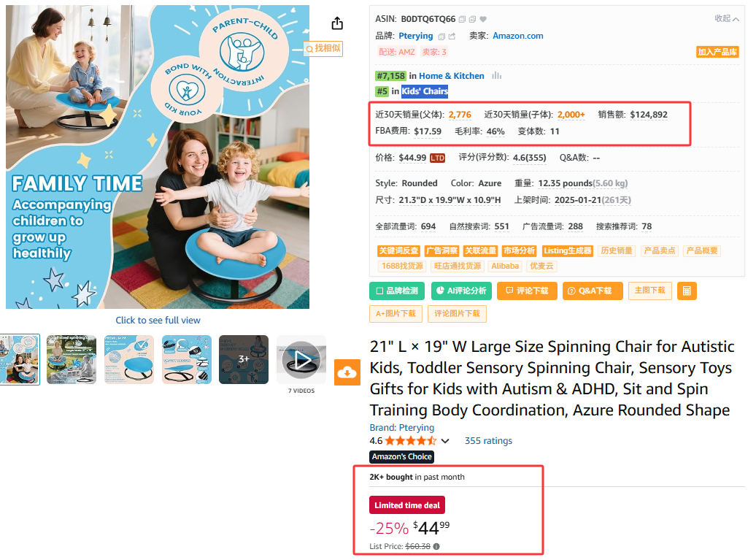Click the Q&A下载 button
The height and width of the screenshot is (560, 756).
pyautogui.click(x=592, y=291)
